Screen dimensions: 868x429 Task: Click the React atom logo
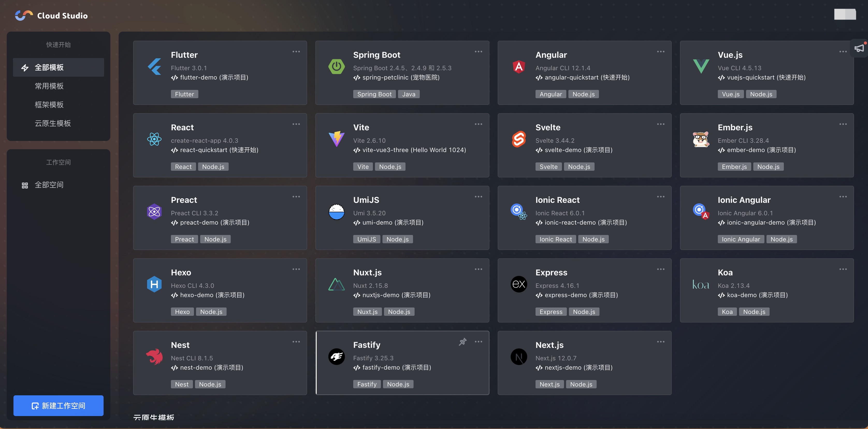pyautogui.click(x=154, y=139)
